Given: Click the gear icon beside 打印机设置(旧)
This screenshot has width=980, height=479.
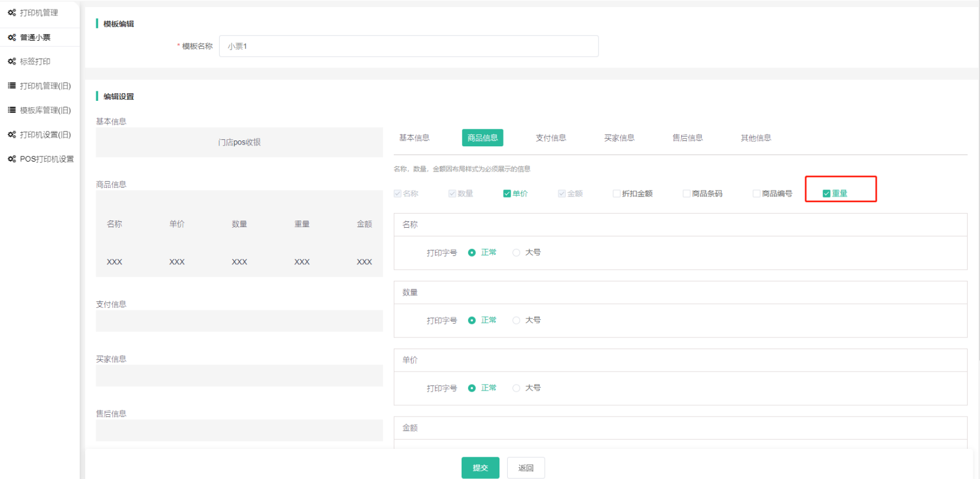Looking at the screenshot, I should click(12, 134).
